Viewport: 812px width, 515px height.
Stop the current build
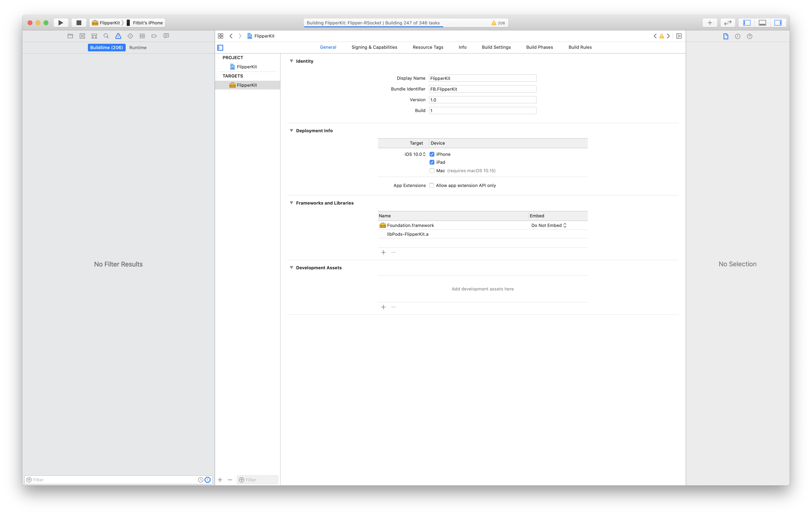tap(79, 23)
